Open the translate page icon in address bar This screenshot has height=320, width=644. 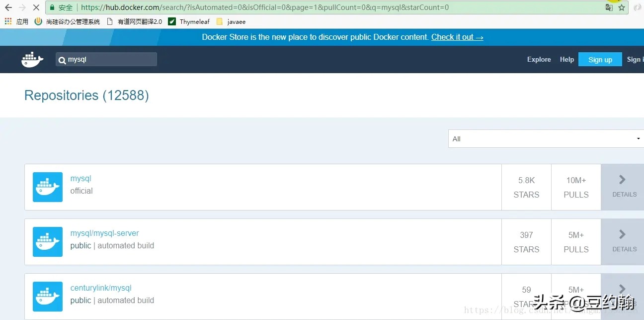(x=609, y=7)
